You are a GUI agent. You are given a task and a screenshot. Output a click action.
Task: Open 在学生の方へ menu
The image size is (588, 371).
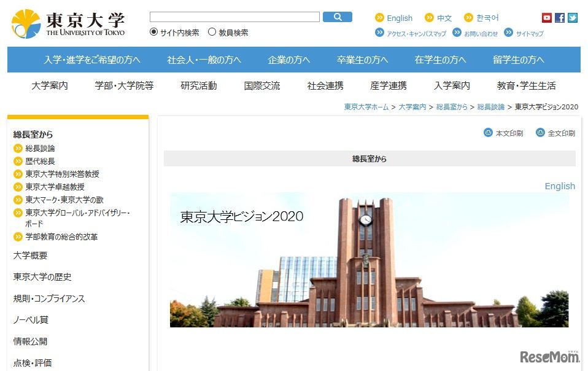(440, 60)
